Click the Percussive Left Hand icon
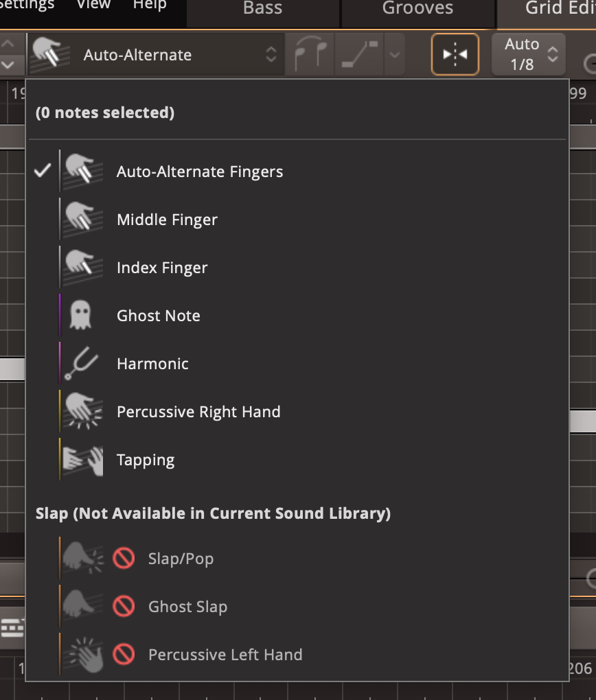 click(x=82, y=655)
